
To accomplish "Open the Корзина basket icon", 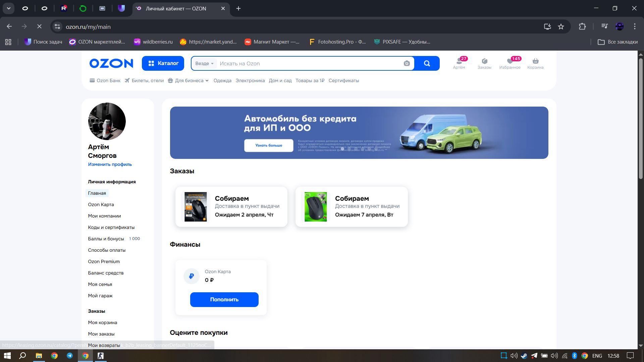I will (x=535, y=63).
